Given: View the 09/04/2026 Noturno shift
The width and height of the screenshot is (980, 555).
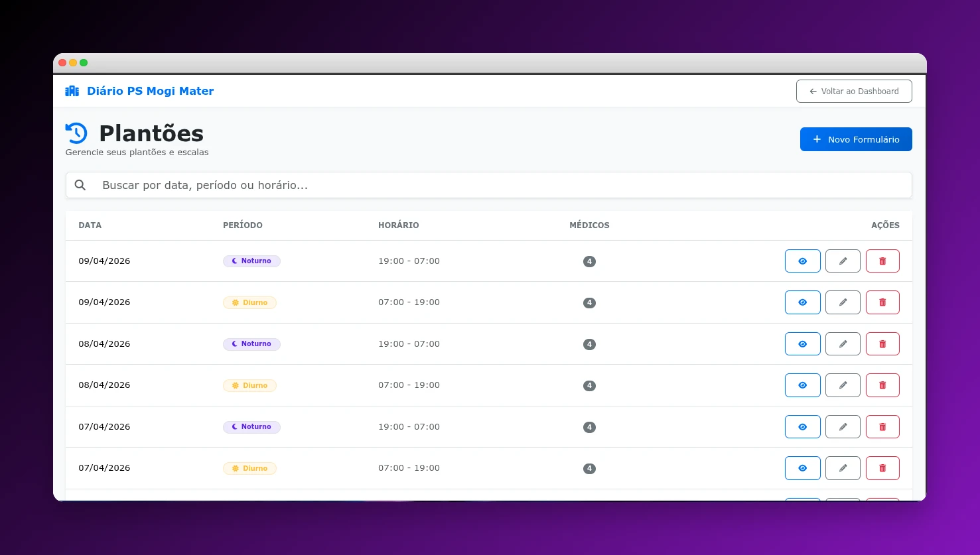Looking at the screenshot, I should click(802, 261).
